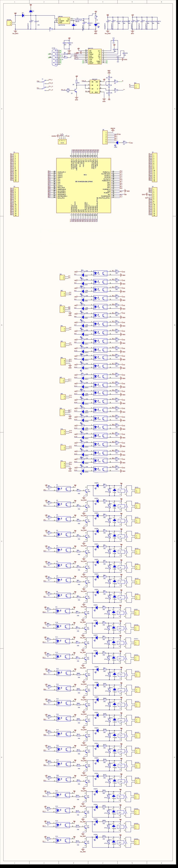The height and width of the screenshot is (868, 178).
Task: Select relay K4
Action: [121, 536]
